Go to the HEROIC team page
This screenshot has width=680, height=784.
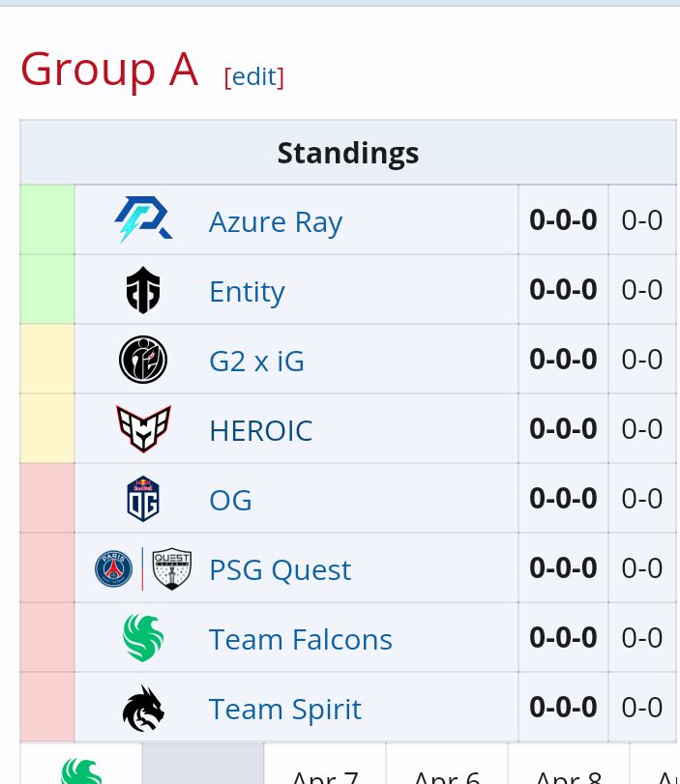(260, 430)
